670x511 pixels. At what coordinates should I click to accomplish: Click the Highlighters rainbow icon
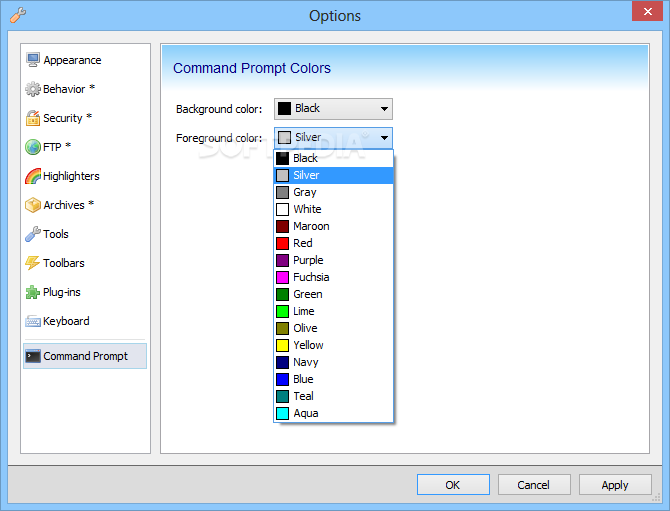(x=33, y=176)
